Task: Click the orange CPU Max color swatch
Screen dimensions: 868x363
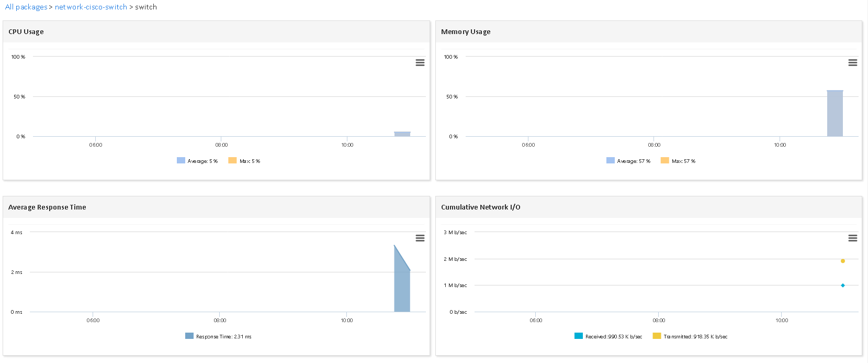Action: (x=232, y=160)
